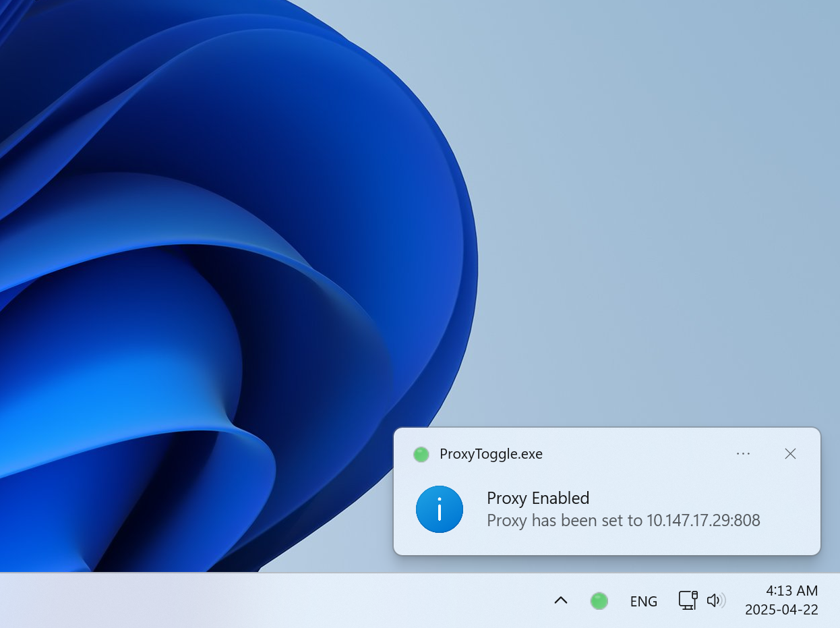This screenshot has width=840, height=628.
Task: Click the "Proxy Enabled" notification title
Action: (x=538, y=498)
